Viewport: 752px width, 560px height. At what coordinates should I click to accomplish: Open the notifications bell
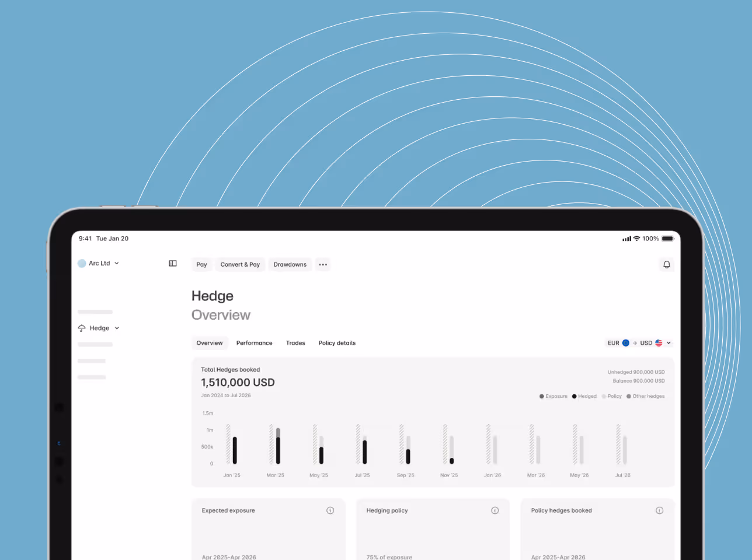pyautogui.click(x=667, y=265)
